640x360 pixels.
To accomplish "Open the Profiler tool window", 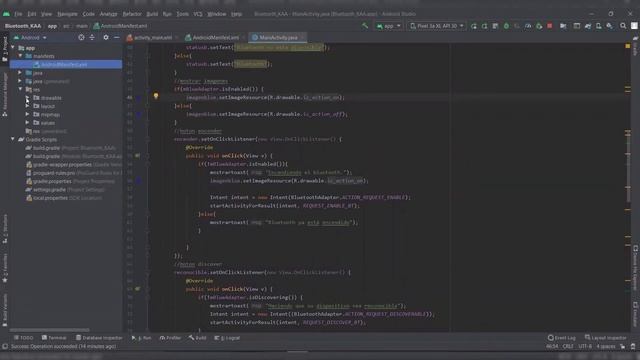I will pyautogui.click(x=170, y=338).
